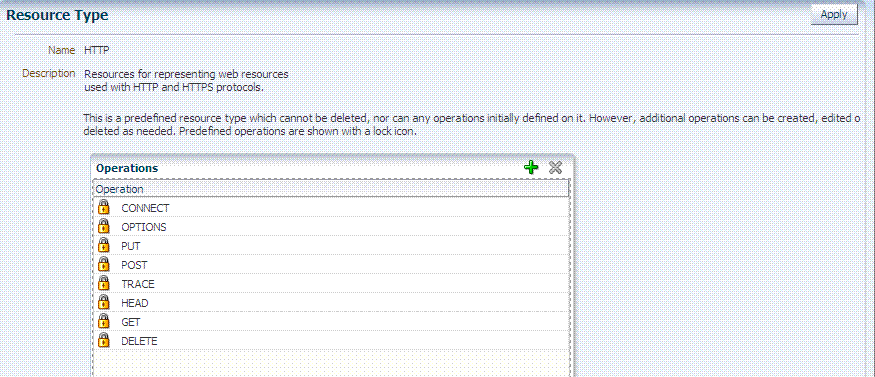Click the Resource Type heading
Viewport: 875px width, 377px height.
pos(57,16)
